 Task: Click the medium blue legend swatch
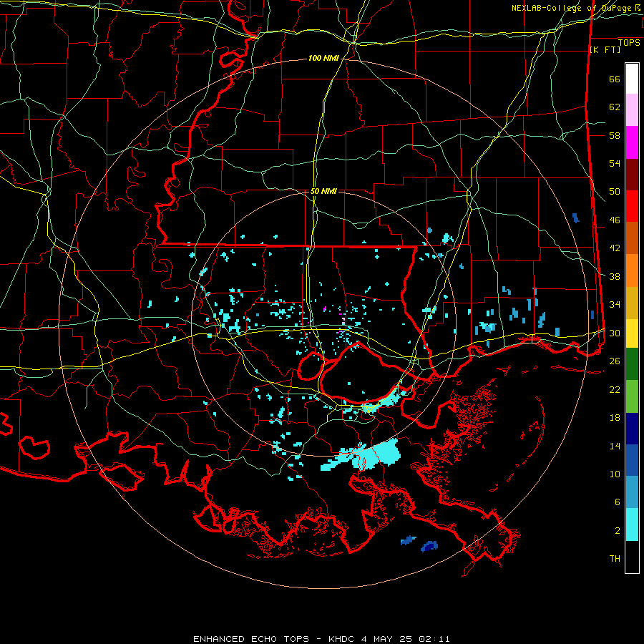pos(632,460)
